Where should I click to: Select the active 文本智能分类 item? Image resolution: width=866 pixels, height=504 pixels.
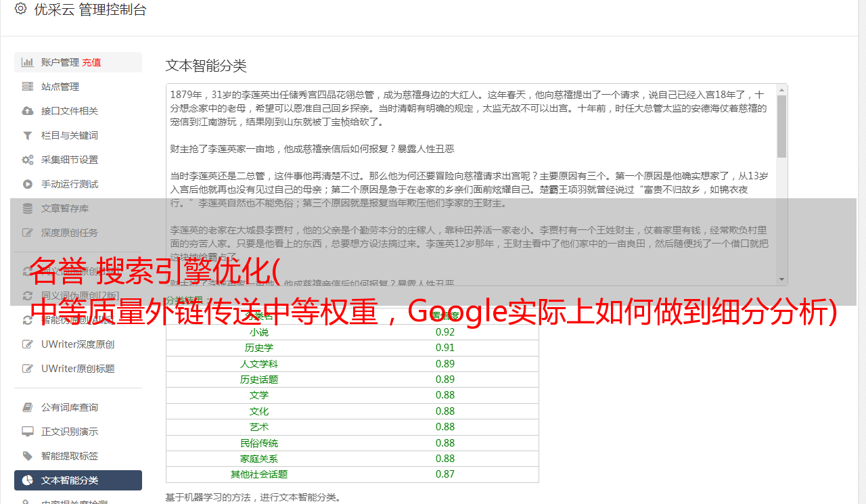78,480
